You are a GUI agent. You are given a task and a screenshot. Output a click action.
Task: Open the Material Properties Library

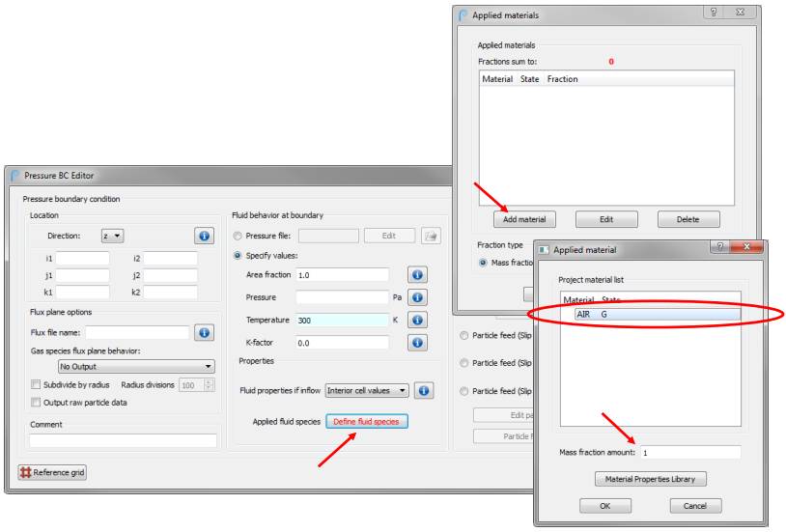coord(650,479)
